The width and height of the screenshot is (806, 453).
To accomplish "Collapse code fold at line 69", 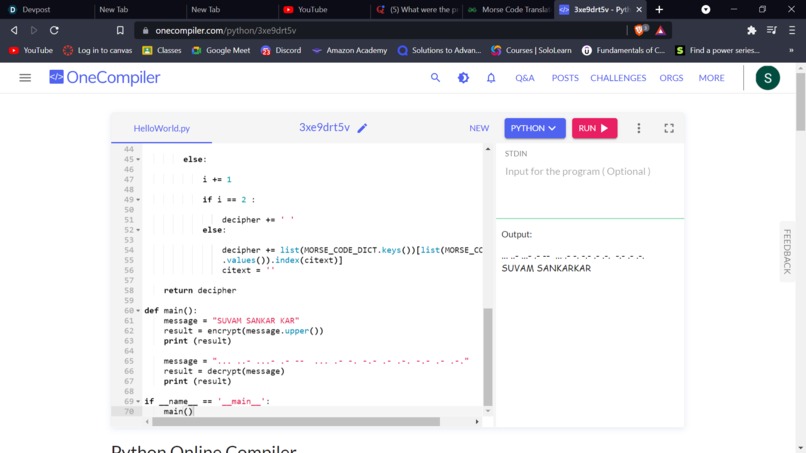I will pyautogui.click(x=138, y=401).
